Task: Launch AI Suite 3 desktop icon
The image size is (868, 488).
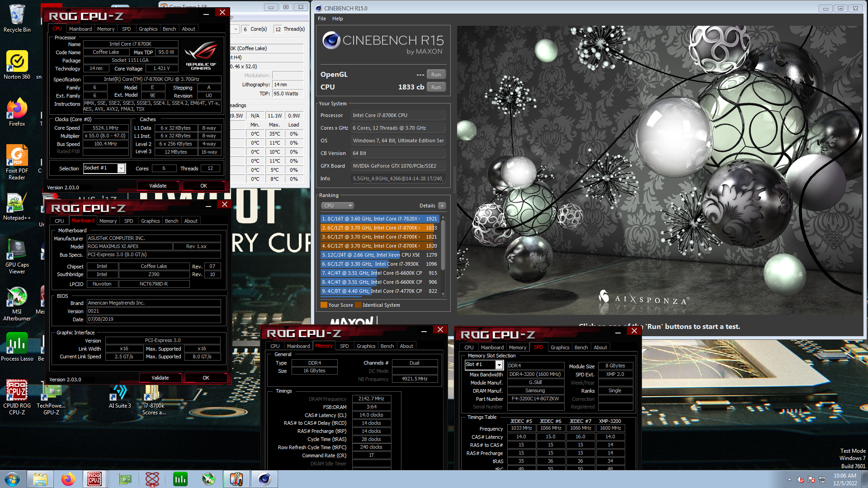Action: [x=120, y=396]
